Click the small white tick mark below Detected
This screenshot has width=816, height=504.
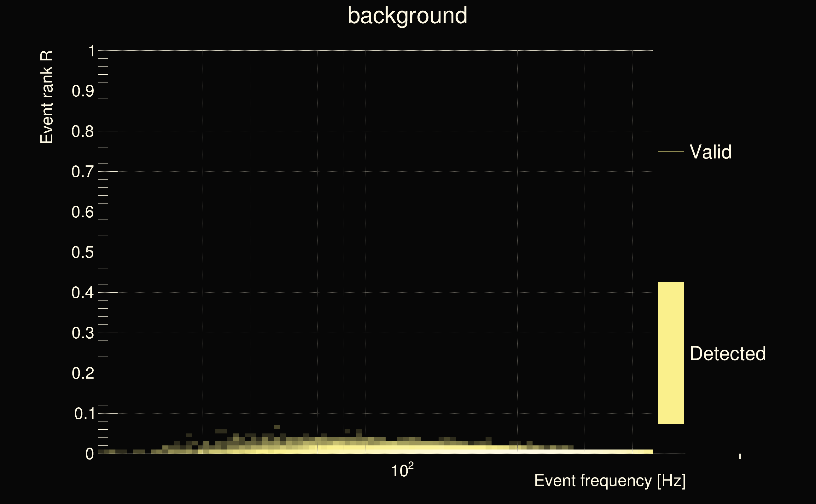click(740, 456)
